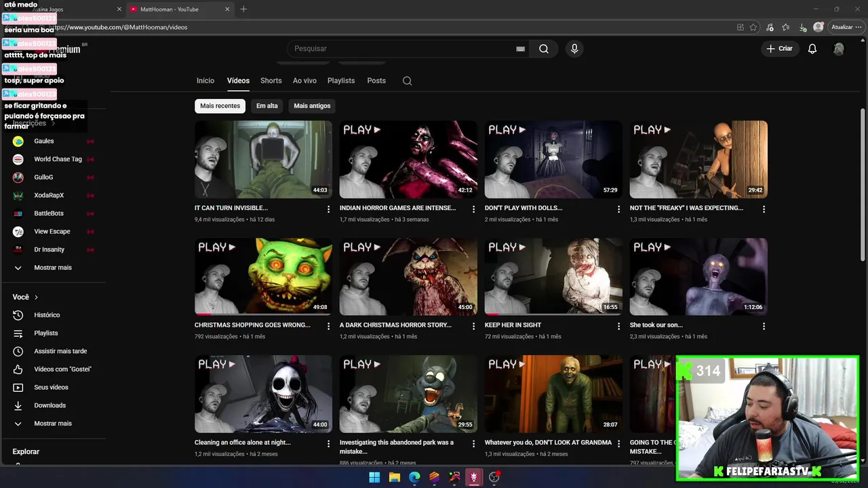Open the 29:55 abandoned park thumbnail
The height and width of the screenshot is (488, 868).
(x=408, y=394)
